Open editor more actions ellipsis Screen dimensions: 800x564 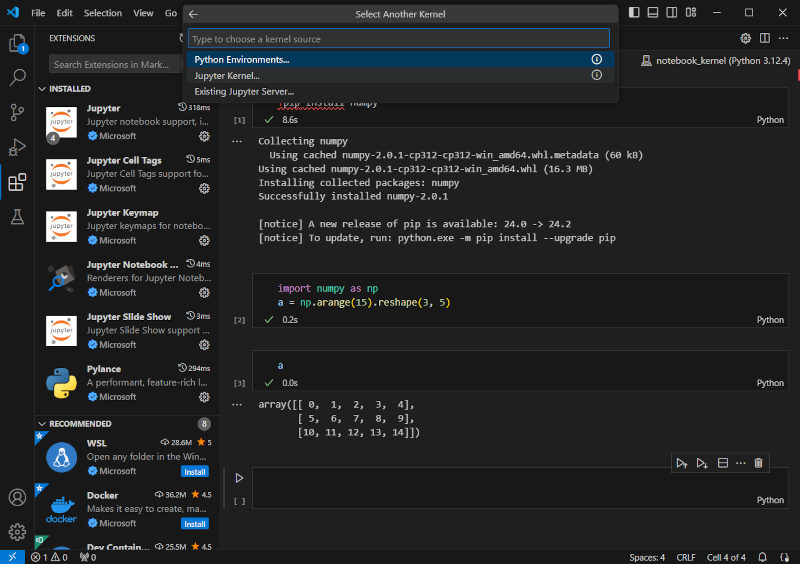[x=784, y=38]
